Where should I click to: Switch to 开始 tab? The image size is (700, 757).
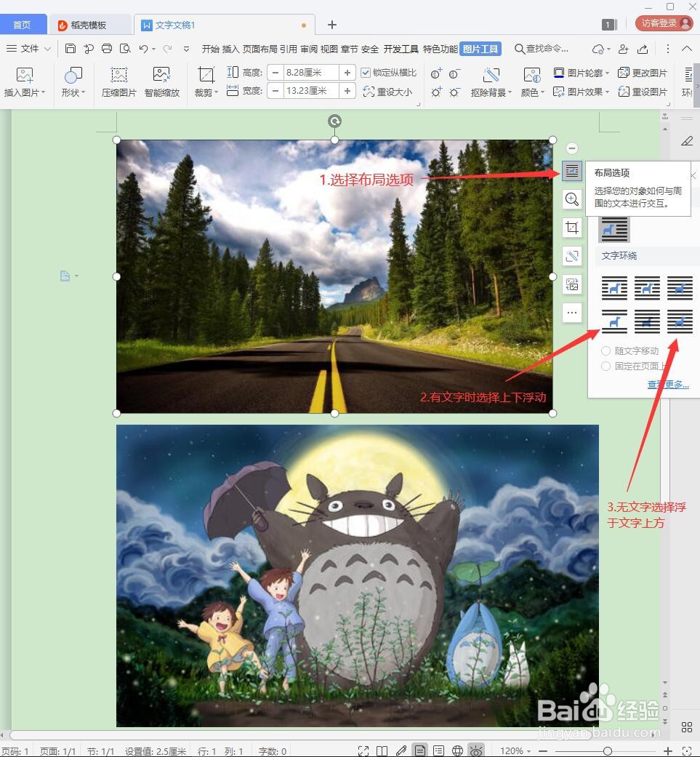210,49
